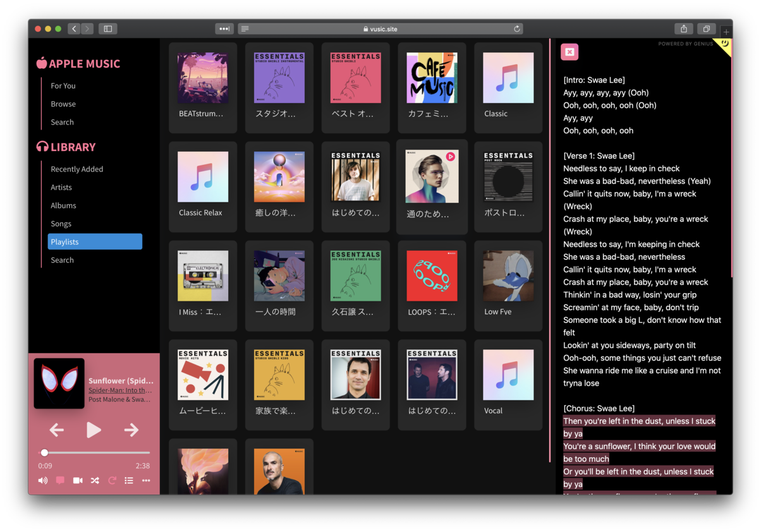The height and width of the screenshot is (532, 761).
Task: Select the Playlists library item
Action: point(95,242)
